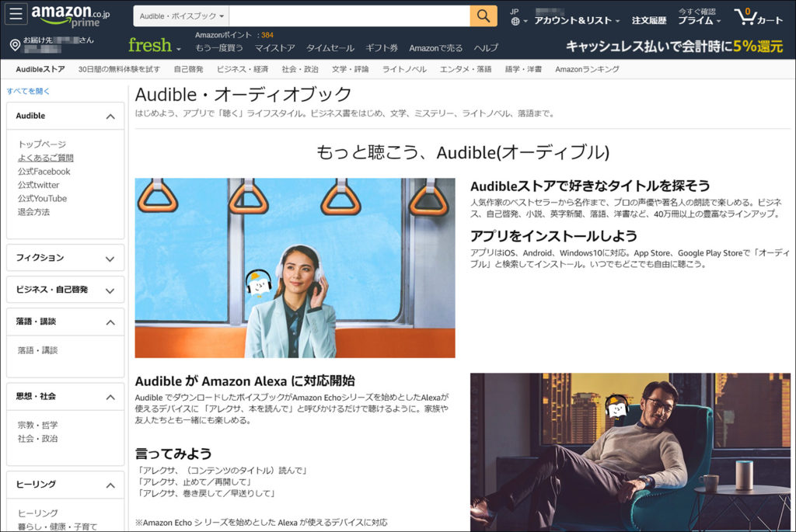Open よくあるご質問 in the sidebar
The image size is (796, 532).
46,158
